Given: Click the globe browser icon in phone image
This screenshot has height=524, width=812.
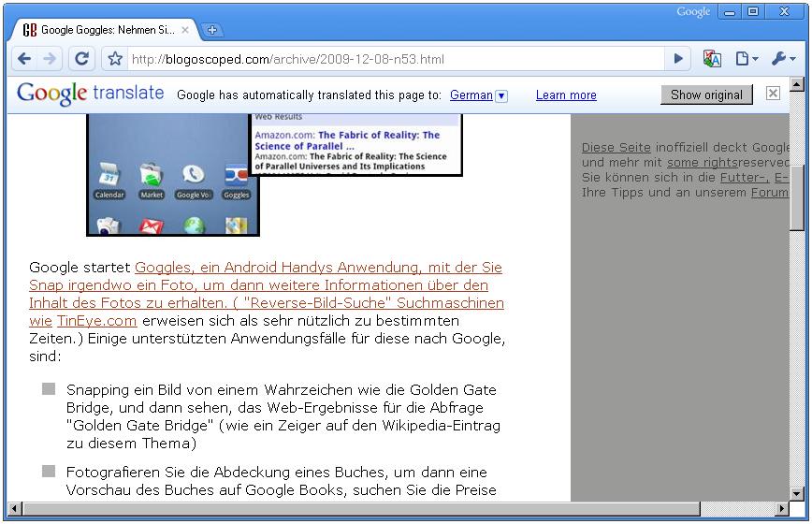Looking at the screenshot, I should pos(194,226).
